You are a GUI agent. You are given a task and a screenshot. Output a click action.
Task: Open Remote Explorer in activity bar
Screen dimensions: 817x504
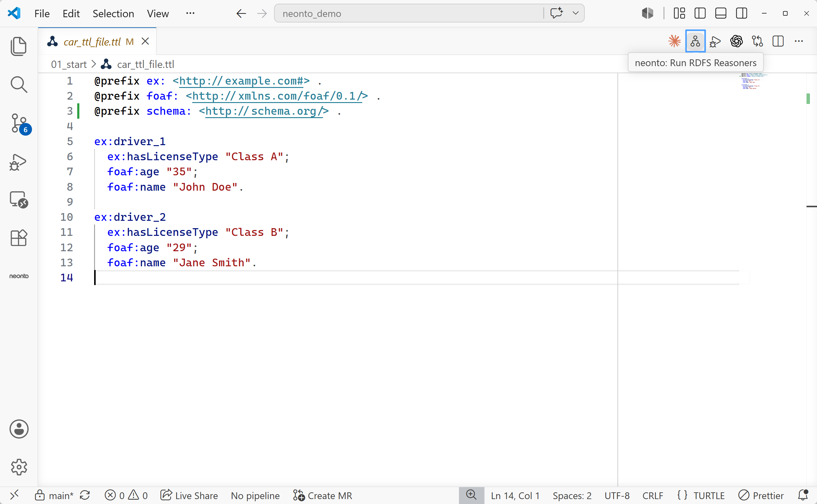[x=19, y=200]
